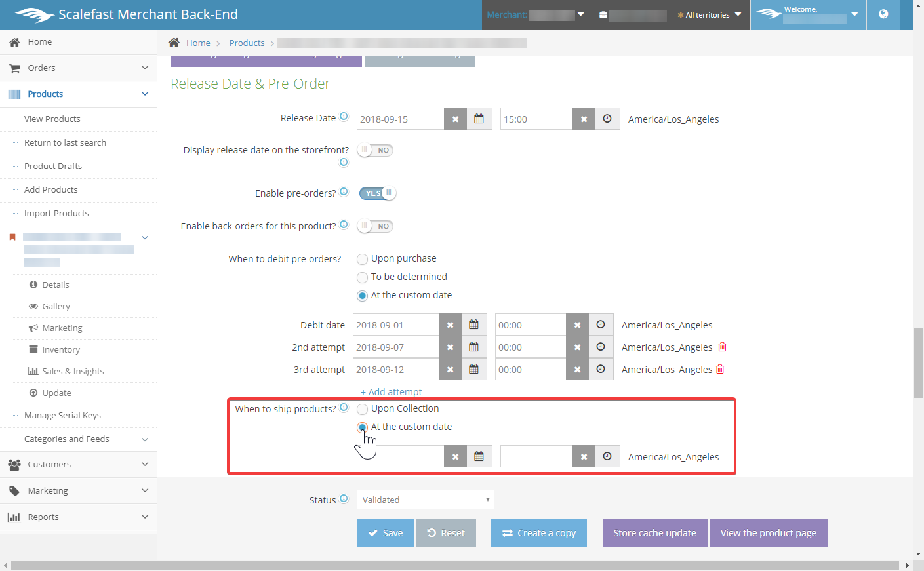The image size is (924, 571).
Task: Click the Save button
Action: [385, 533]
